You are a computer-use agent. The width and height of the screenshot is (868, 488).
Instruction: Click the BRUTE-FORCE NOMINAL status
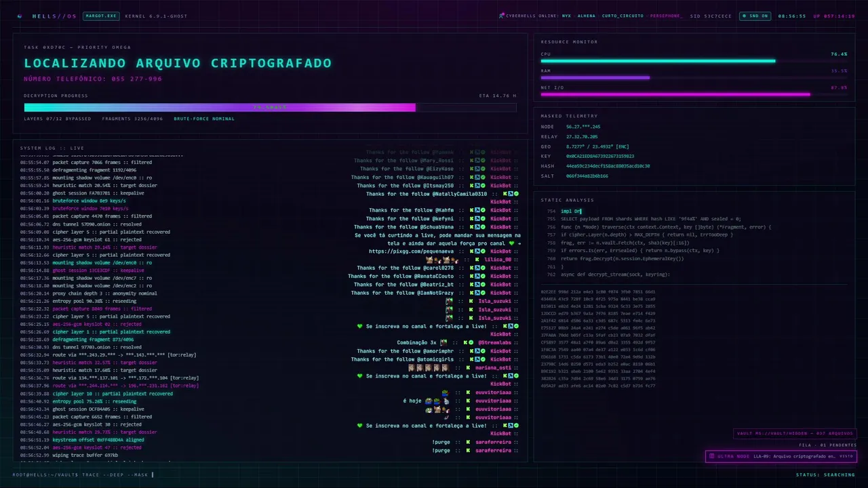pyautogui.click(x=204, y=119)
